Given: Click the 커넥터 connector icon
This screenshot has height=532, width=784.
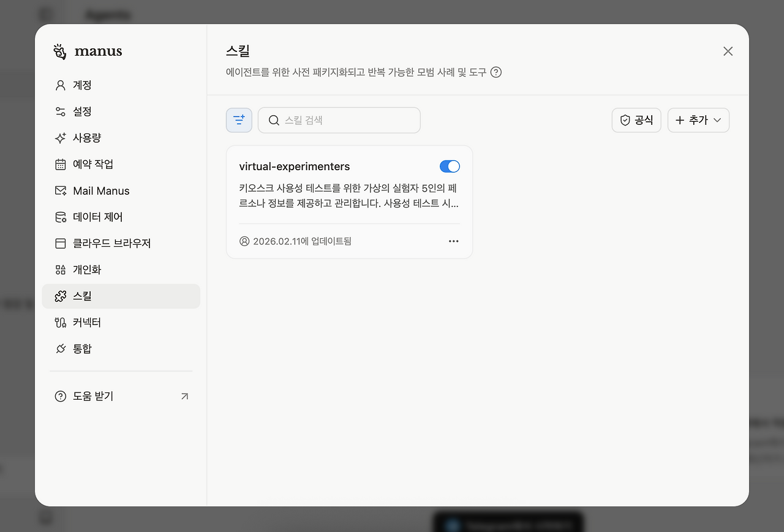Looking at the screenshot, I should (x=61, y=322).
